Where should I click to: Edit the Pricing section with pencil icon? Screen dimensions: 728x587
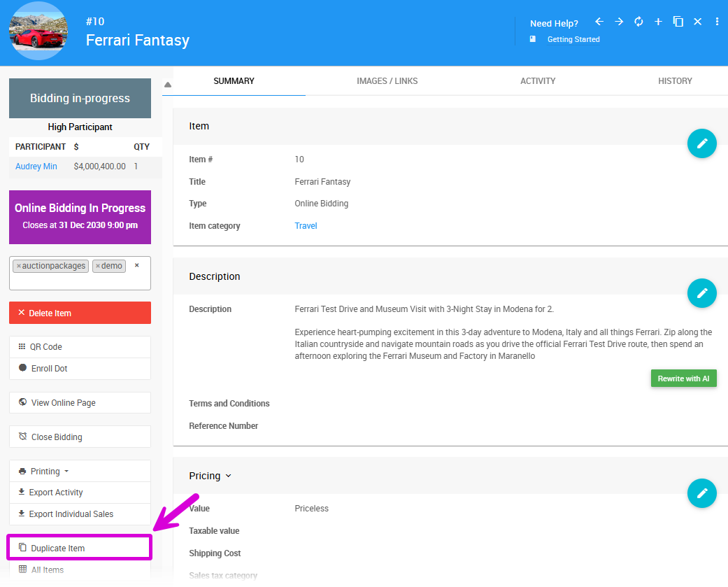coord(701,493)
